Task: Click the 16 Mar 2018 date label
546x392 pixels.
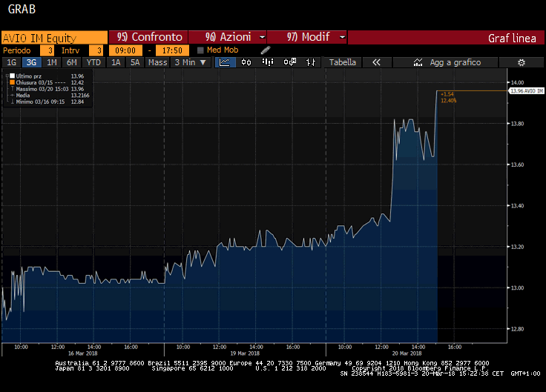Action: 82,353
